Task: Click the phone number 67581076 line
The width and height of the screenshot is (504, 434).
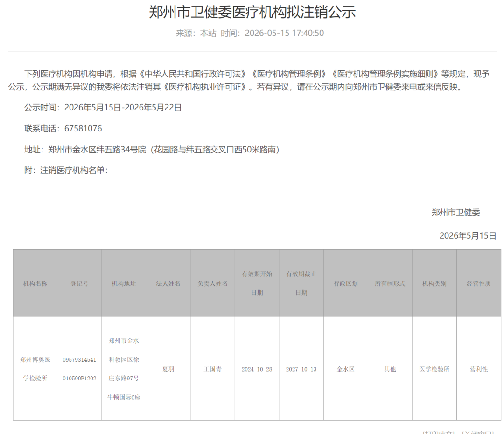Action: (63, 128)
